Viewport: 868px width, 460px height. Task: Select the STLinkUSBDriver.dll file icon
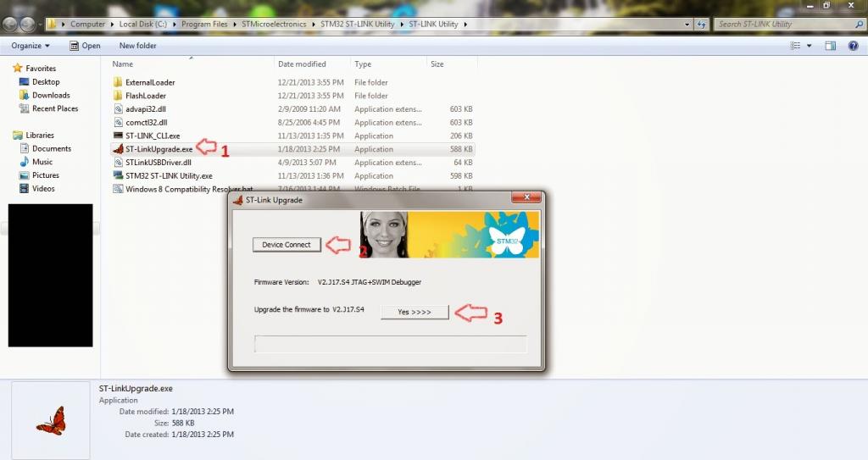click(118, 162)
